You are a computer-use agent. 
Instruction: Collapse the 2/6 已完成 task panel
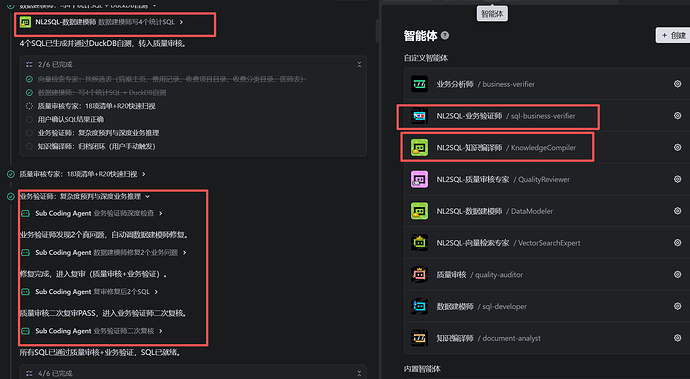pyautogui.click(x=359, y=64)
